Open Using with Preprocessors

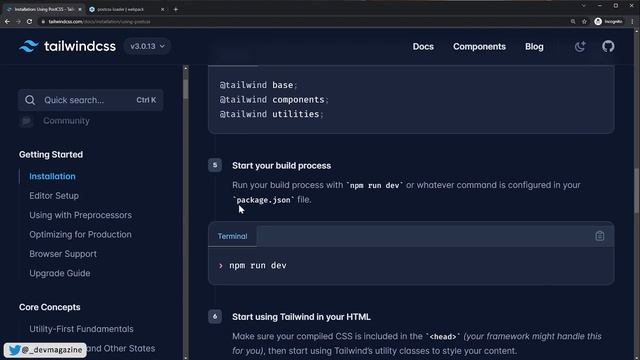tap(80, 215)
